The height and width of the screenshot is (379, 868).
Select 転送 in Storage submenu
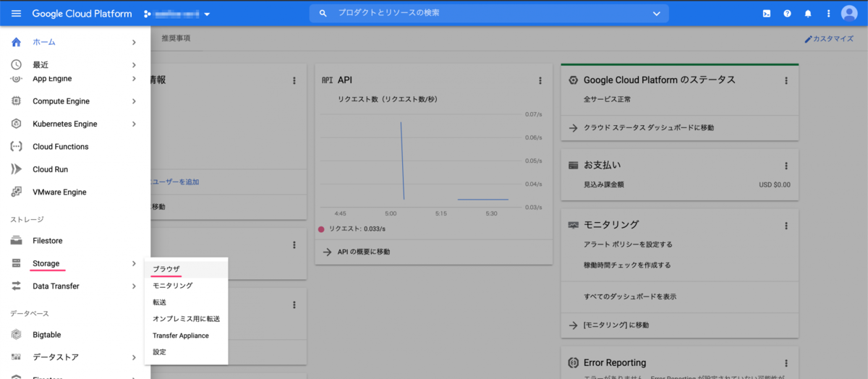[x=186, y=302]
